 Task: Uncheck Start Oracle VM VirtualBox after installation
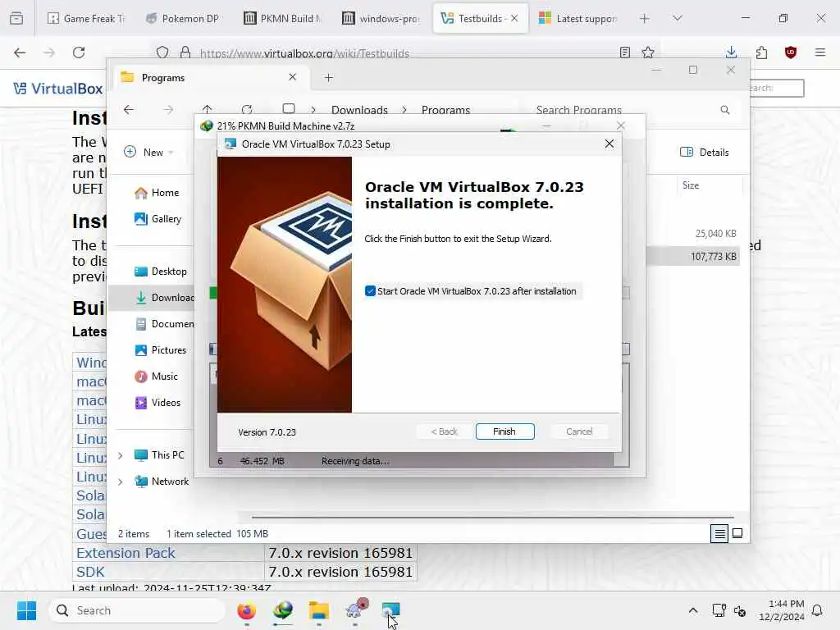(370, 291)
